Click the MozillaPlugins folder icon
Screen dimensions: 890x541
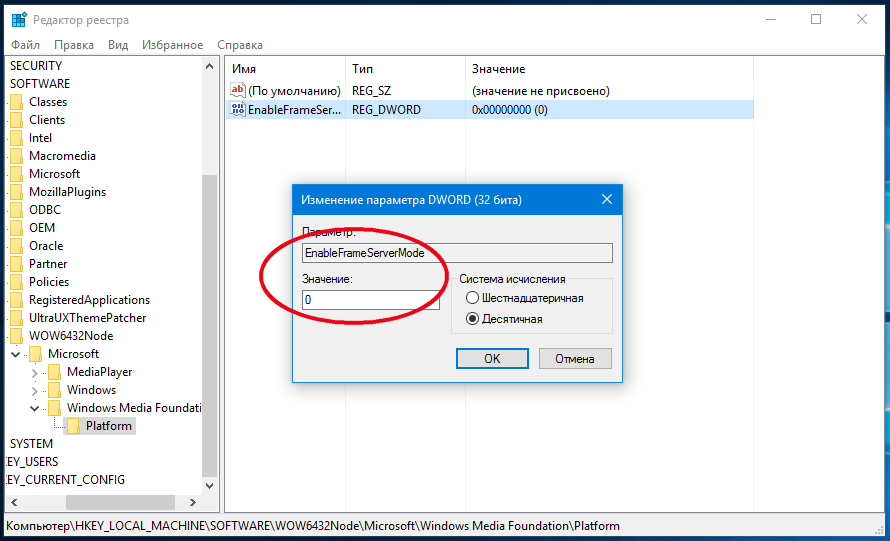point(16,192)
